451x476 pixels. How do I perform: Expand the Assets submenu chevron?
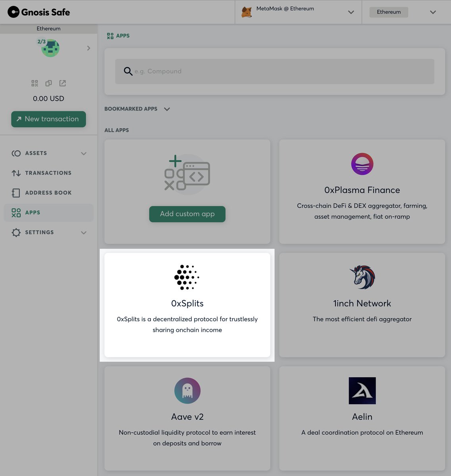click(x=84, y=154)
